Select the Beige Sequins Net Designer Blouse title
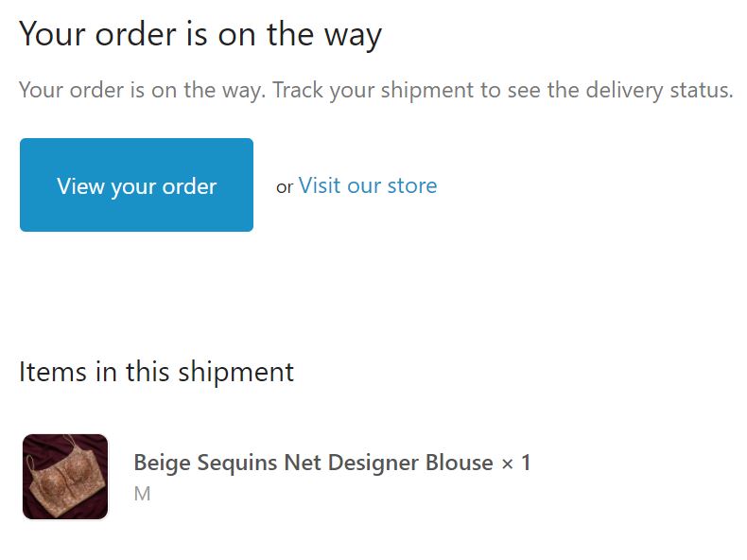Image resolution: width=747 pixels, height=560 pixels. click(x=312, y=463)
